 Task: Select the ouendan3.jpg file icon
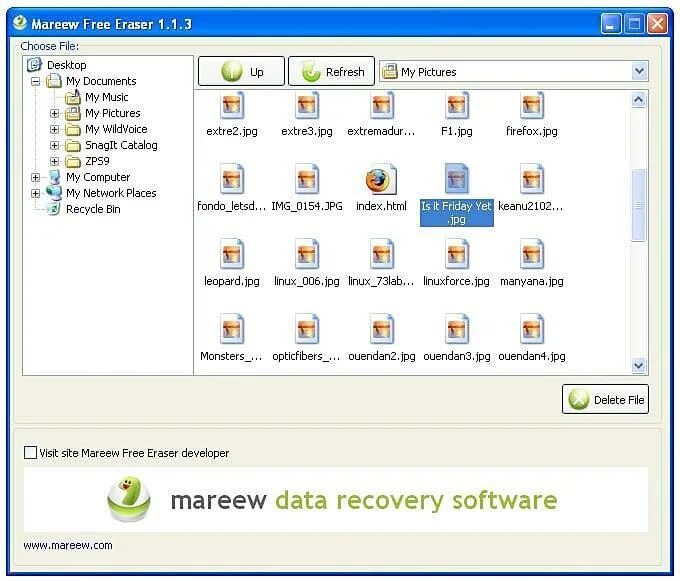457,329
